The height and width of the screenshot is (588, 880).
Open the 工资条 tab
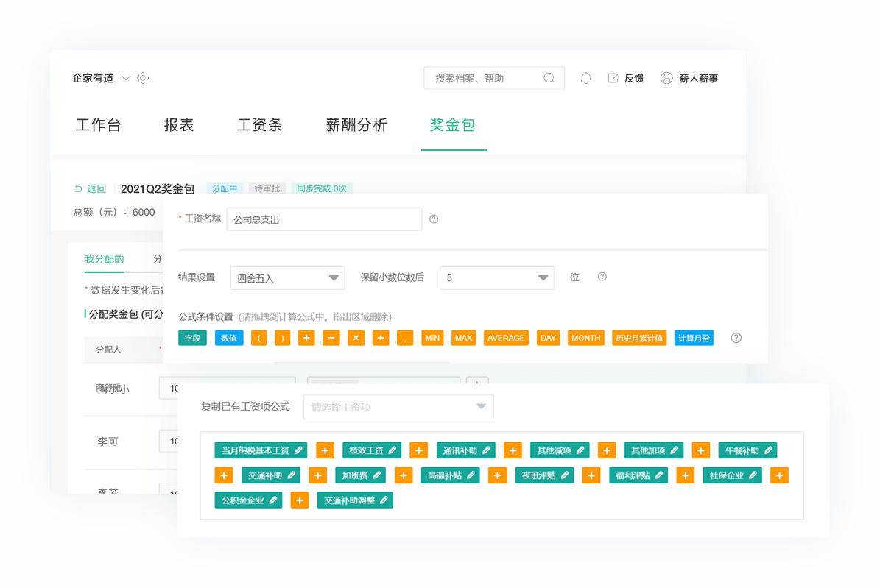coord(259,125)
